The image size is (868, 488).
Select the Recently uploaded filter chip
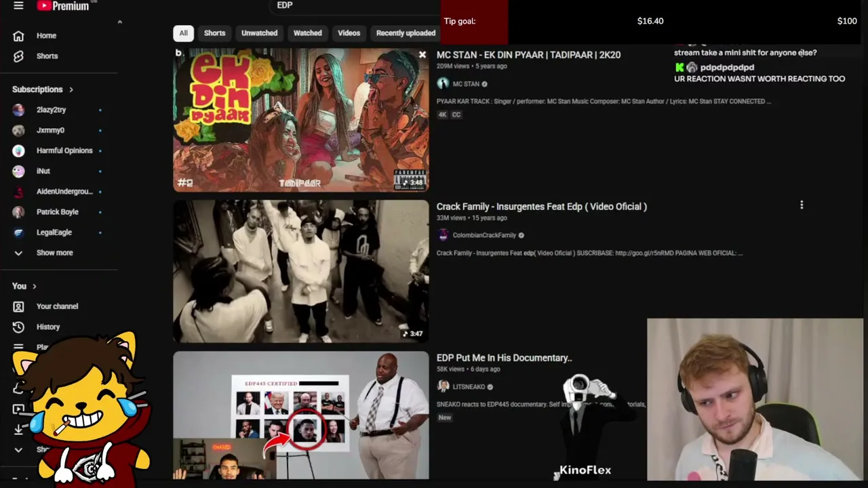click(x=406, y=33)
